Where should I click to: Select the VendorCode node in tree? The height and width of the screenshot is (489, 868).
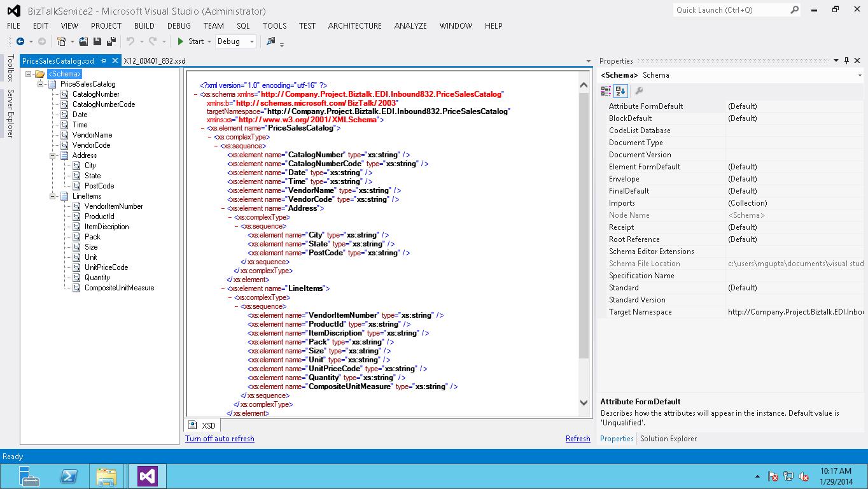91,145
